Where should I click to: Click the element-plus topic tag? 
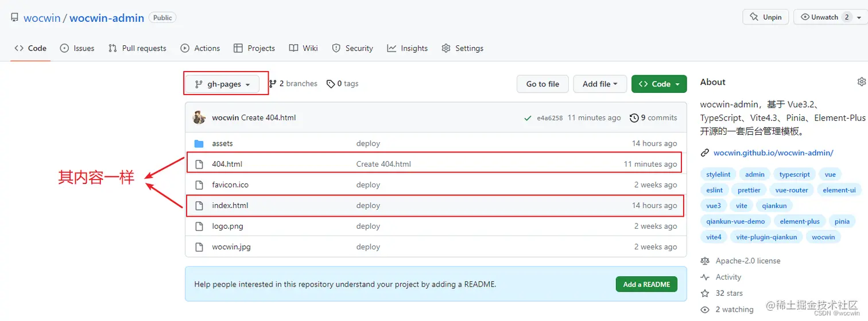pyautogui.click(x=800, y=221)
